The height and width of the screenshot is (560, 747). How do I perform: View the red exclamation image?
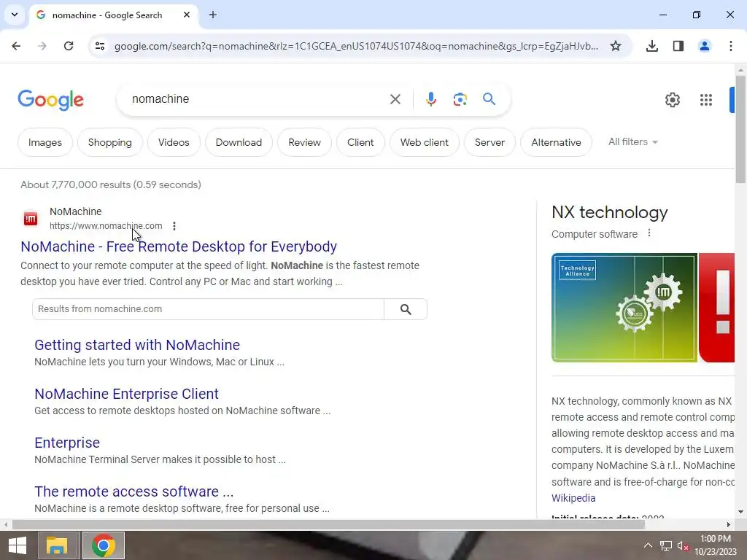point(716,308)
